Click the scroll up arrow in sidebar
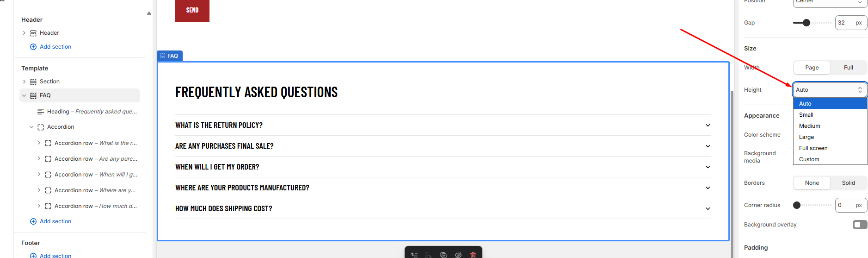This screenshot has width=868, height=258. pos(149,13)
